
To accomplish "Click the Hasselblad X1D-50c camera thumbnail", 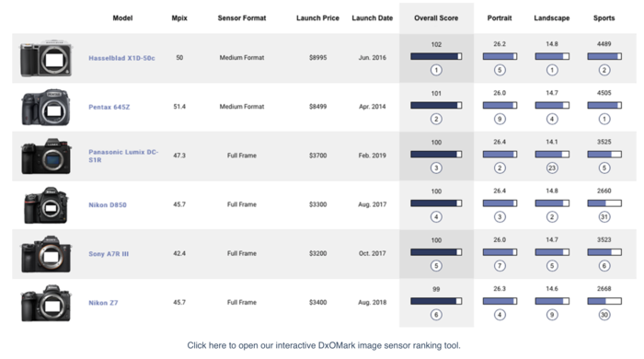I will click(x=46, y=58).
